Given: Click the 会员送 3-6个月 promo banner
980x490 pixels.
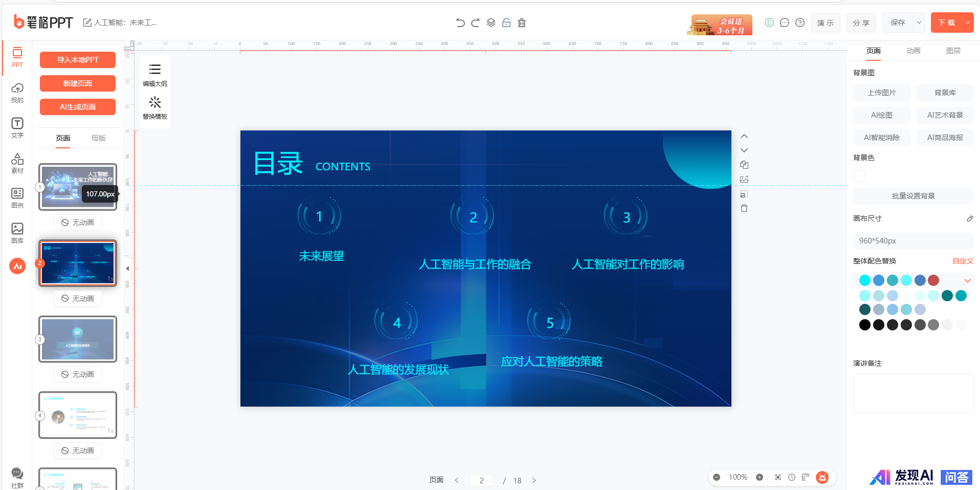Looking at the screenshot, I should (721, 25).
